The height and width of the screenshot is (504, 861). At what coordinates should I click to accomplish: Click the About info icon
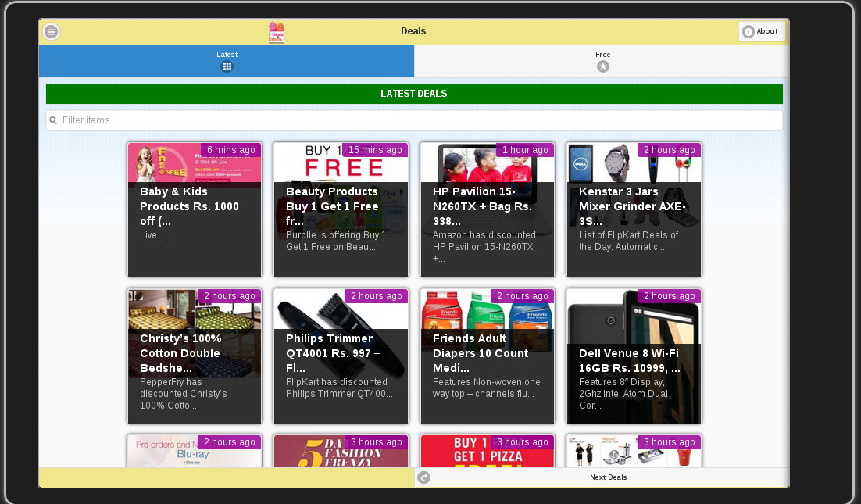[x=748, y=32]
